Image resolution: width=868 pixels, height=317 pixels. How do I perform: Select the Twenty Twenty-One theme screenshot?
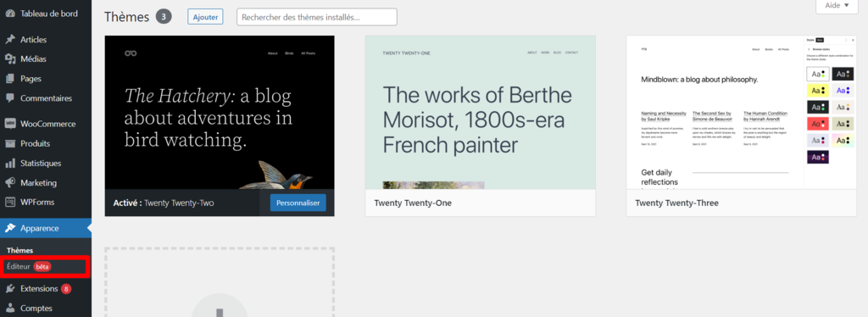coord(481,112)
